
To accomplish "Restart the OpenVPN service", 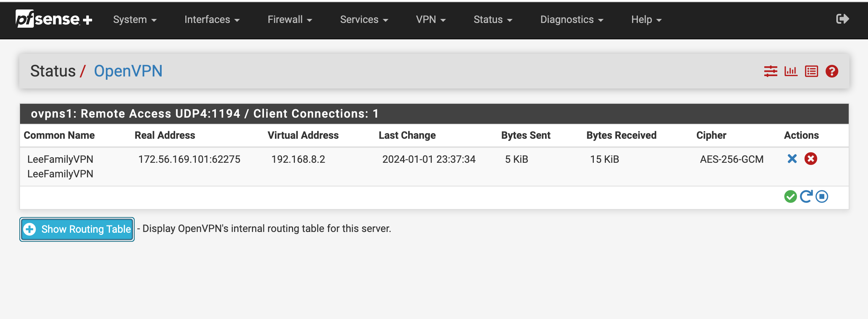I will click(806, 197).
